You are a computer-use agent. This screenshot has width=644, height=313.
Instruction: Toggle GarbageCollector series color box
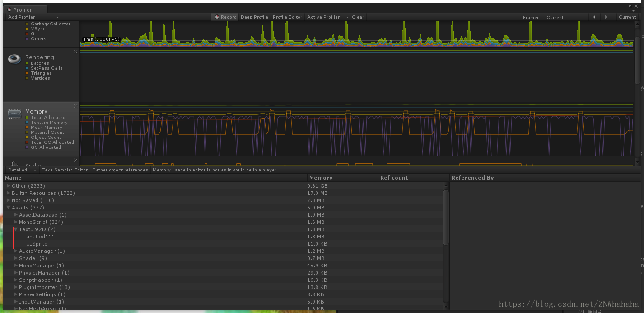(27, 24)
